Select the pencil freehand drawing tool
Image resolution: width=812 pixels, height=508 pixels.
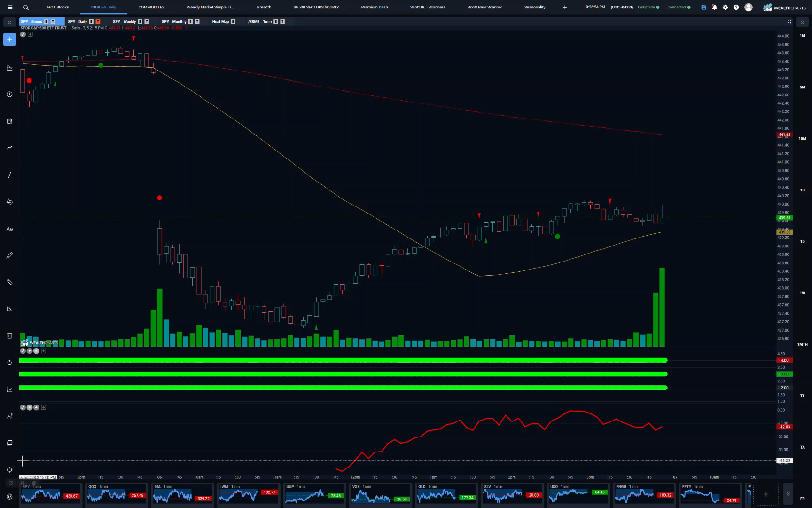tap(9, 255)
